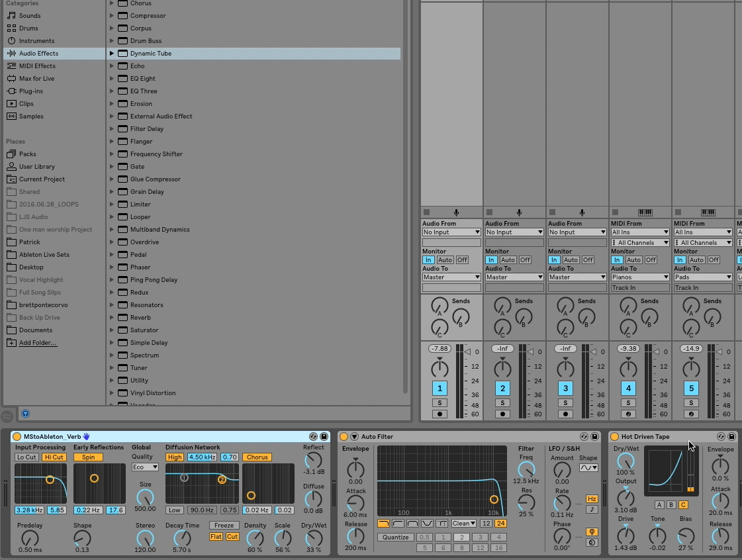
Task: Toggle the reverb Freeze button
Action: 224,526
